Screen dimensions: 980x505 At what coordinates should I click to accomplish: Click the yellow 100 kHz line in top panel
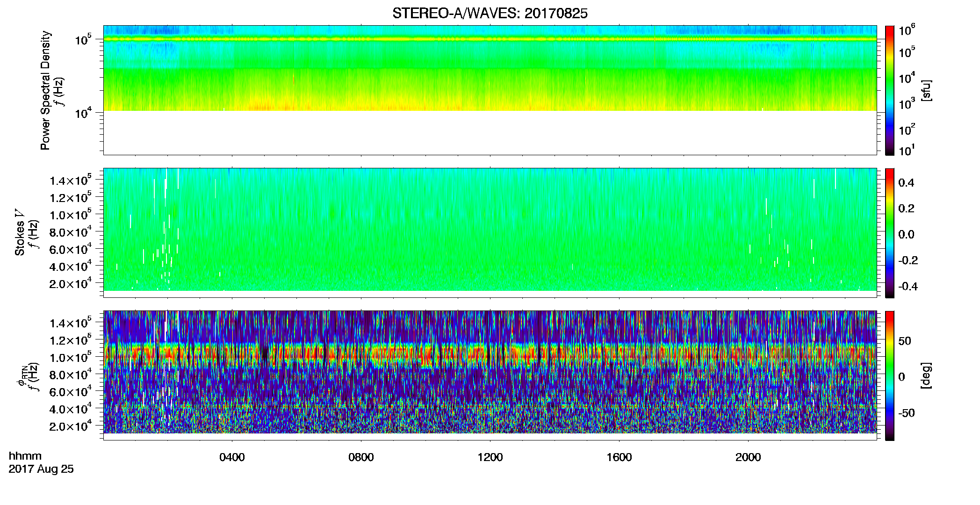pos(490,39)
